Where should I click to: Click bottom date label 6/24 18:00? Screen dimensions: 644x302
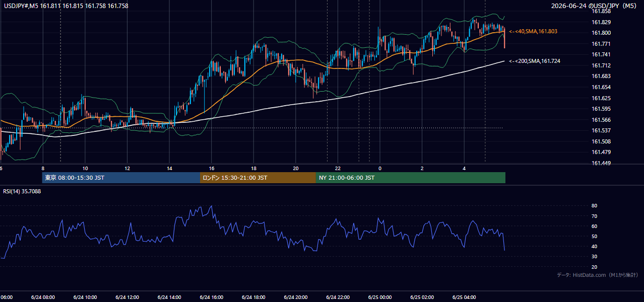(253, 297)
